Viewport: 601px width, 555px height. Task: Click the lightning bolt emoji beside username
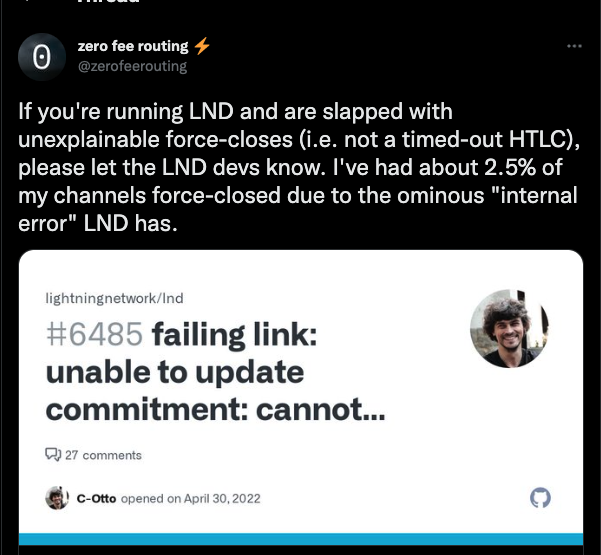(x=202, y=46)
